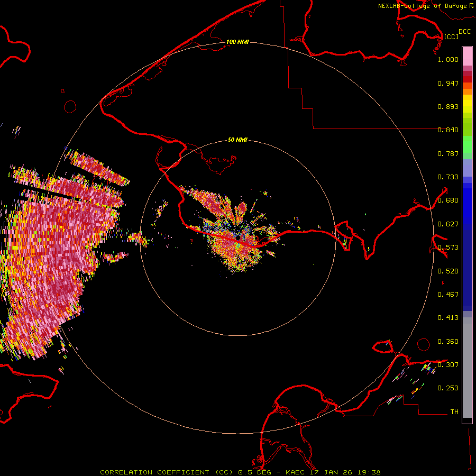The image size is (476, 476).
Task: Click the 0.253 color scale value
Action: 448,388
